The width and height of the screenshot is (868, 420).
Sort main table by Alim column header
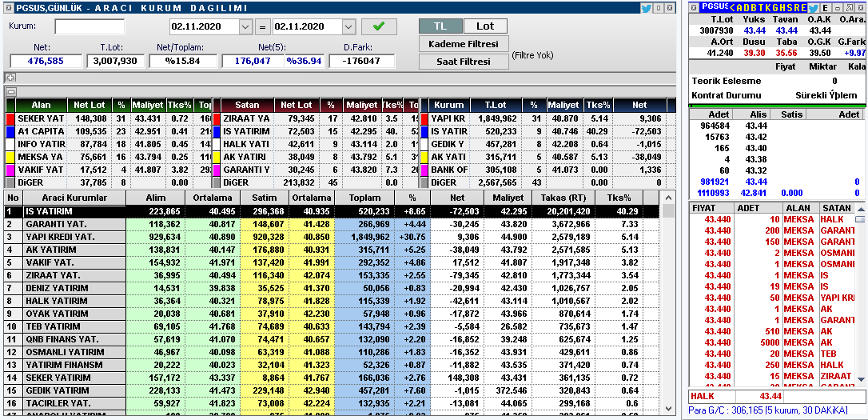click(156, 198)
